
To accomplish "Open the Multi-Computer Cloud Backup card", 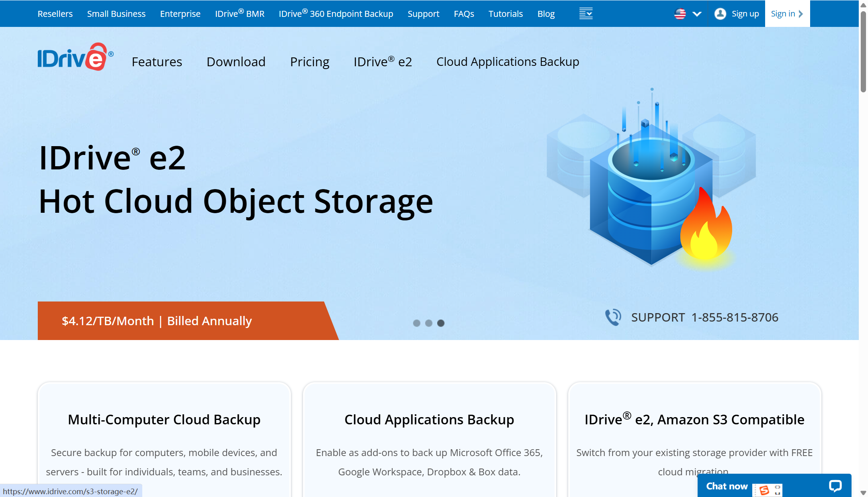I will (x=164, y=420).
